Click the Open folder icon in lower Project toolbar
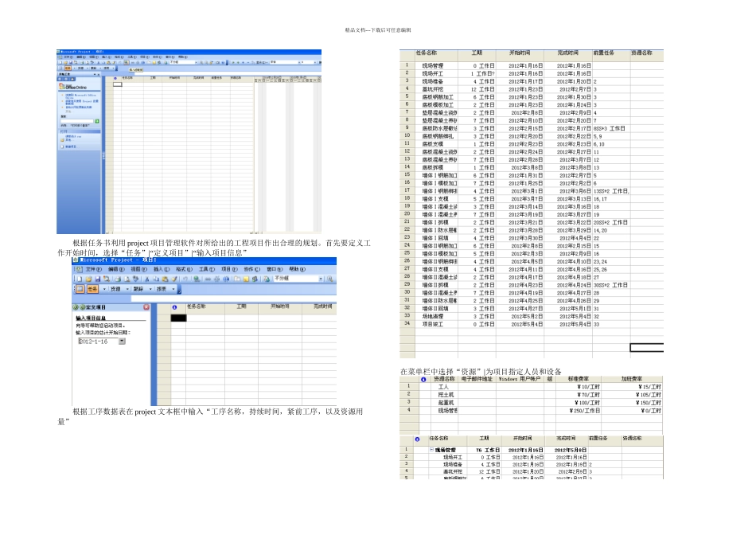The width and height of the screenshot is (756, 535). pos(88,279)
